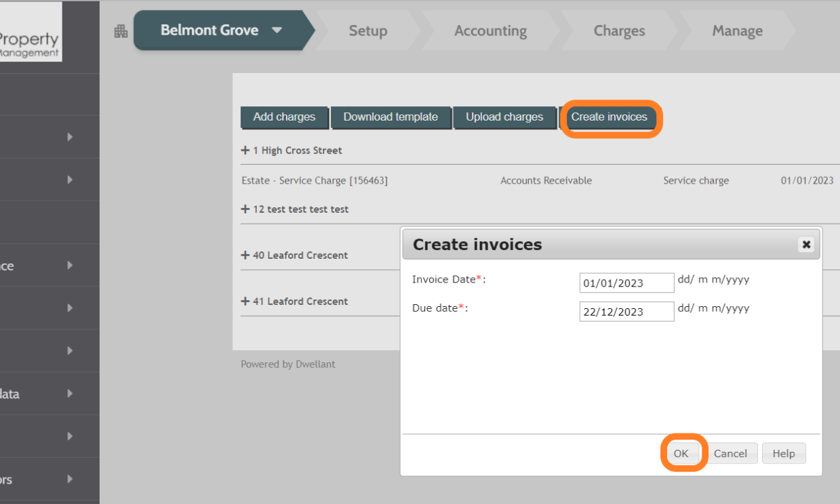Open the Belmont Grove property dropdown
Viewport: 840px width, 504px height.
click(277, 30)
